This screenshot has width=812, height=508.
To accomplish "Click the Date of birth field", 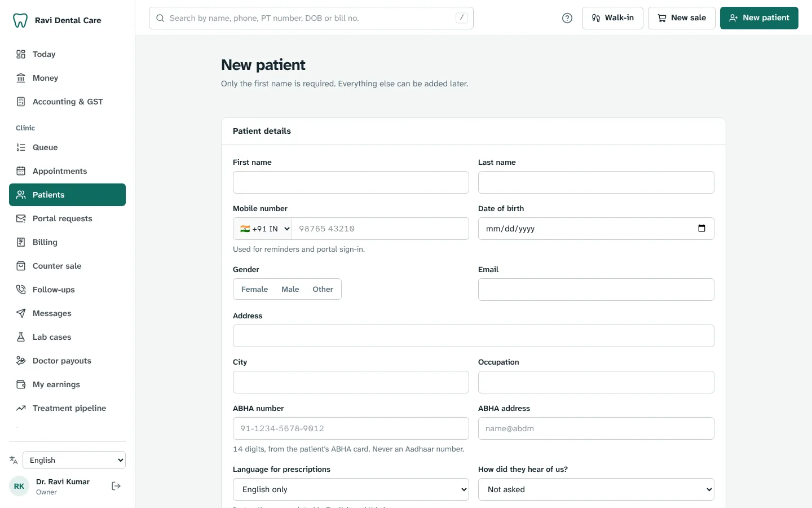I will (x=596, y=229).
